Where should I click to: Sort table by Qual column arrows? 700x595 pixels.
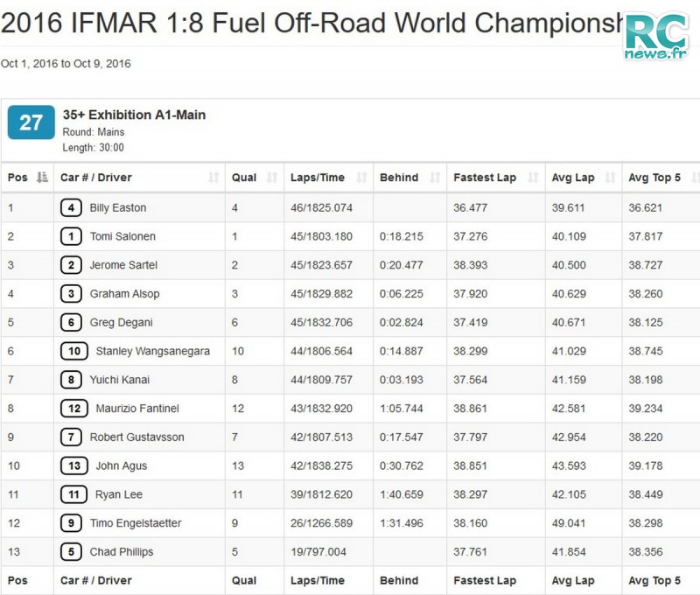[x=272, y=178]
